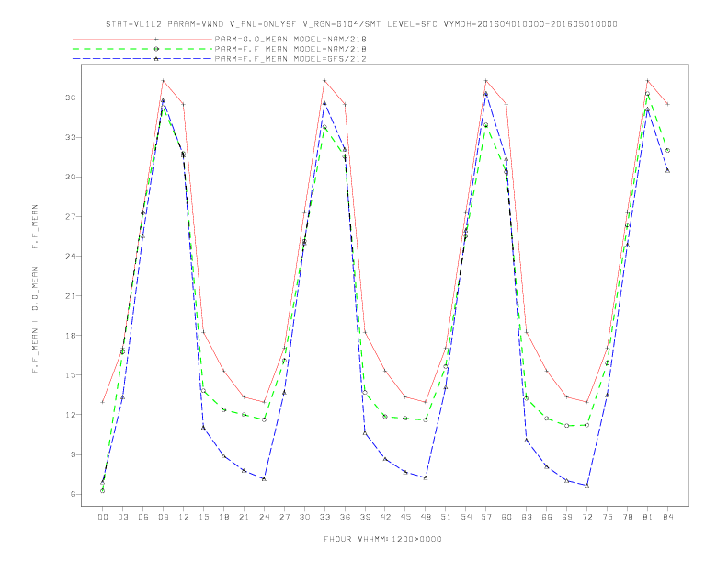Screen dimensions: 728x563
Task: Click x-axis tick label 78
Action: coord(628,517)
